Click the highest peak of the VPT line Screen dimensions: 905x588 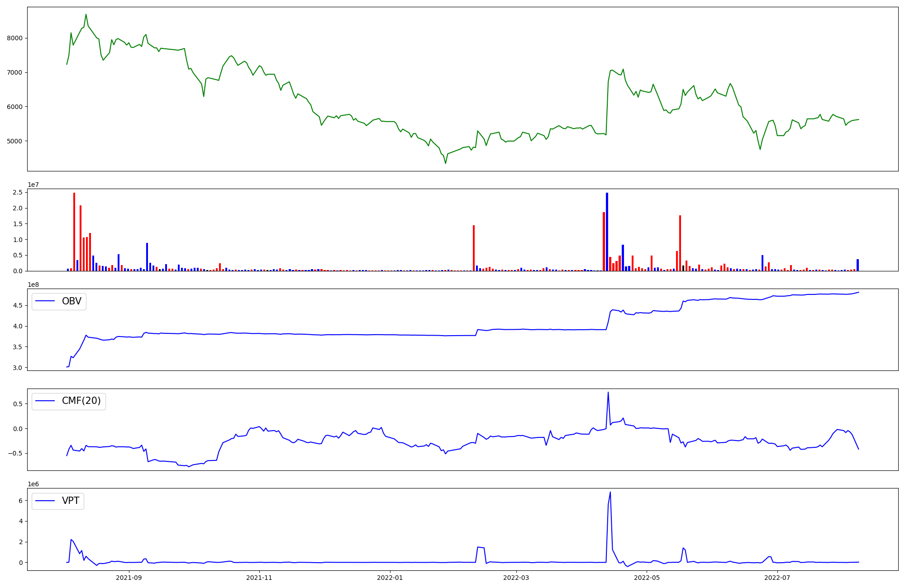(x=610, y=492)
